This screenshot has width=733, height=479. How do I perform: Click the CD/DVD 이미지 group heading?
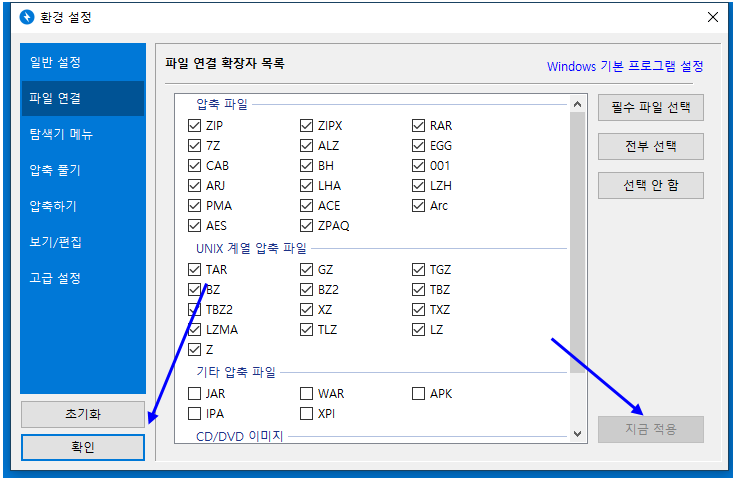240,436
